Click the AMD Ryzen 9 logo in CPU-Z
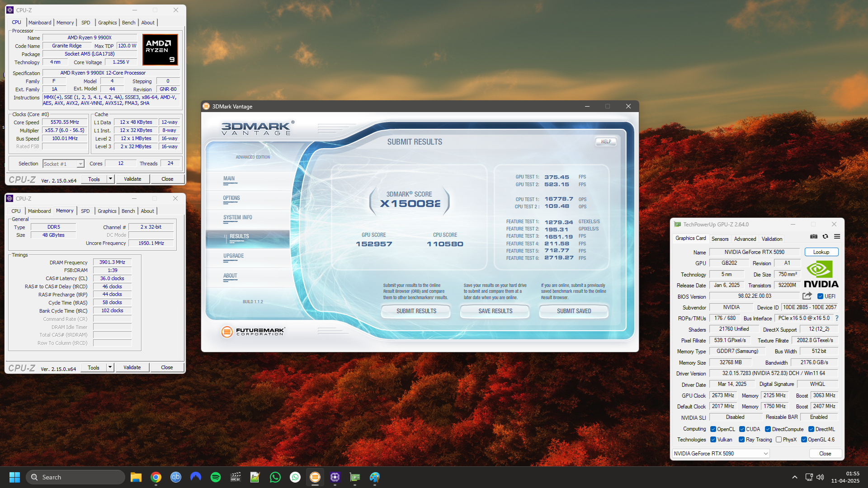 tap(160, 50)
